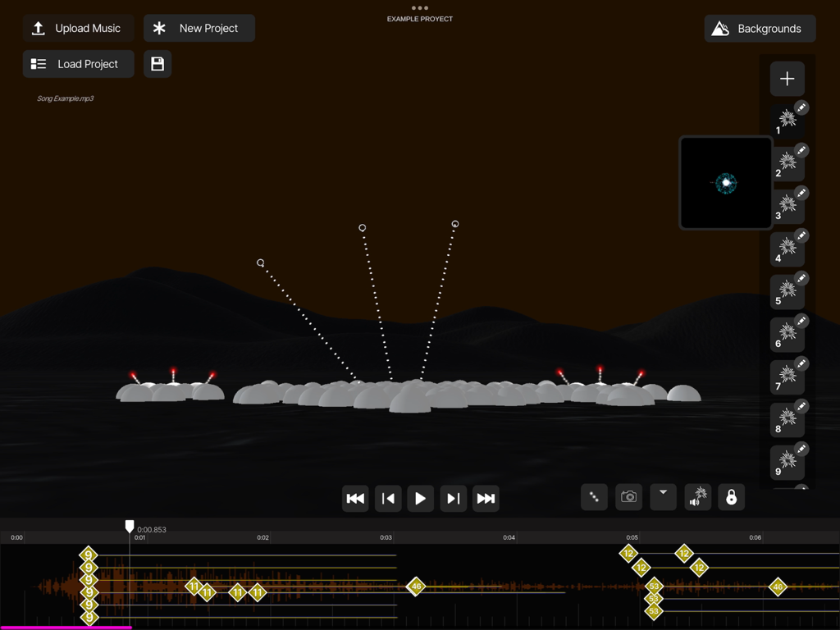The height and width of the screenshot is (630, 840).
Task: Click the trajectory dots icon near the camera tool
Action: pyautogui.click(x=594, y=497)
